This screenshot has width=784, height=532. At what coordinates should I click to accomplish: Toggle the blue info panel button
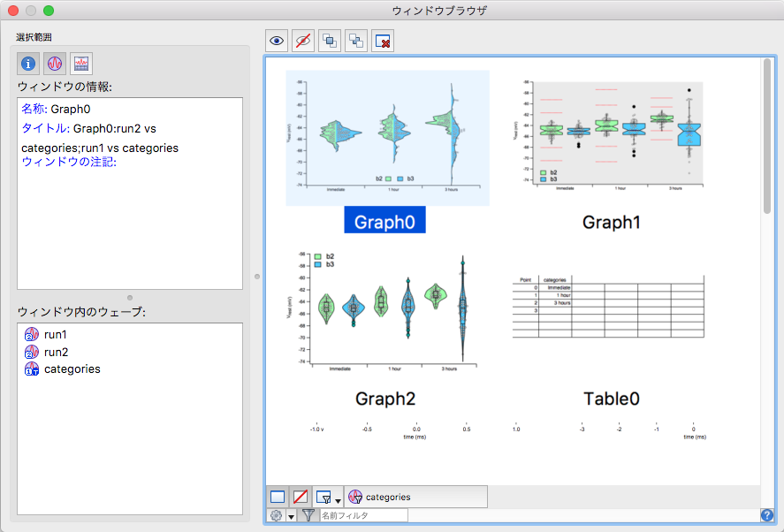[x=29, y=64]
